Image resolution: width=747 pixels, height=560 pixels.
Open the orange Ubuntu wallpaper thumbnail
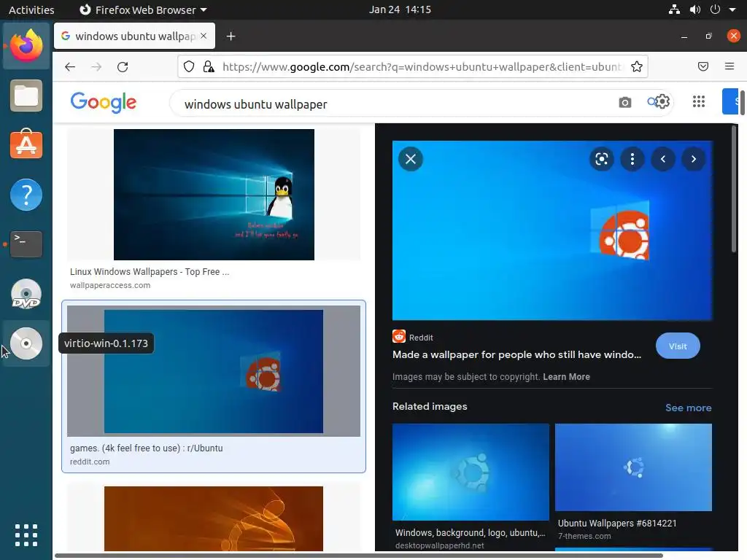click(214, 519)
